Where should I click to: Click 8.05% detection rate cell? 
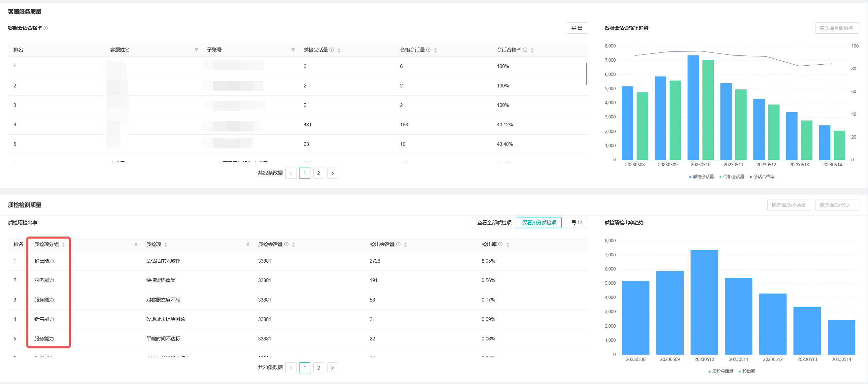[488, 261]
